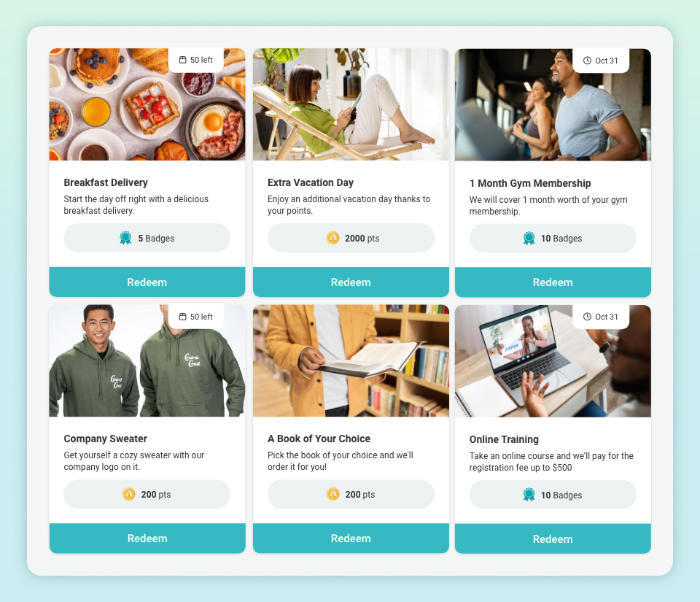Viewport: 700px width, 602px height.
Task: Redeem the 1 Month Gym Membership reward
Action: [x=553, y=282]
